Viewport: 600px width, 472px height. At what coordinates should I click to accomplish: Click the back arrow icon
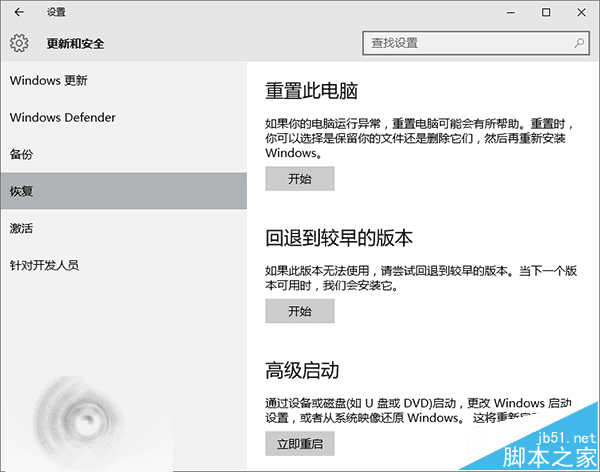point(19,12)
